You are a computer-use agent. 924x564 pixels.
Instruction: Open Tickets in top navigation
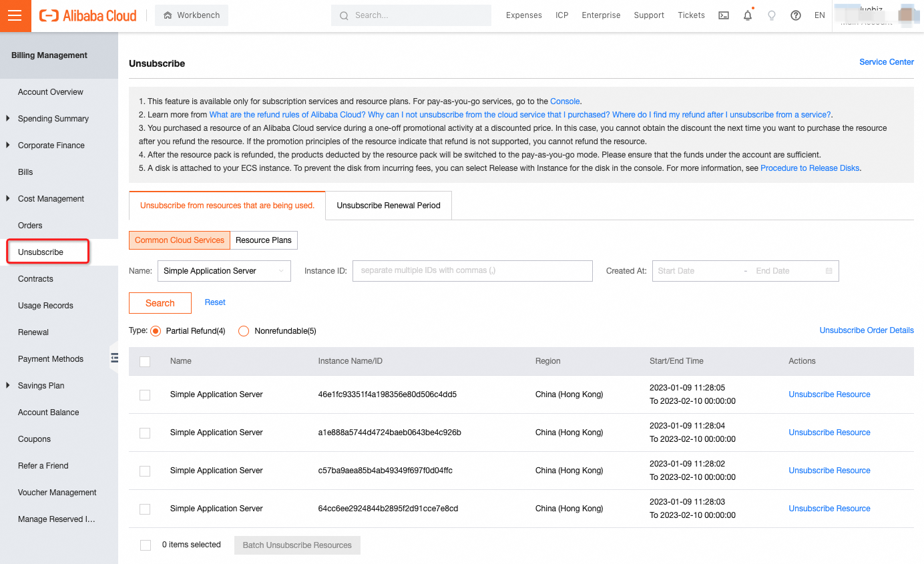[x=691, y=15]
